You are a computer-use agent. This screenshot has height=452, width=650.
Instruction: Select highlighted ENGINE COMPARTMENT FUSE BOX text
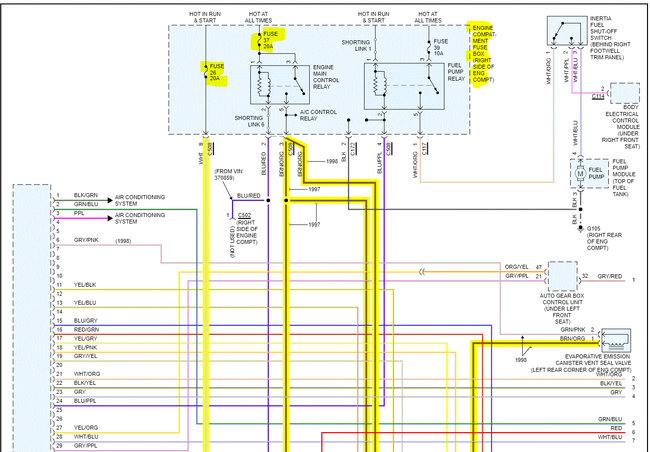coord(483,53)
